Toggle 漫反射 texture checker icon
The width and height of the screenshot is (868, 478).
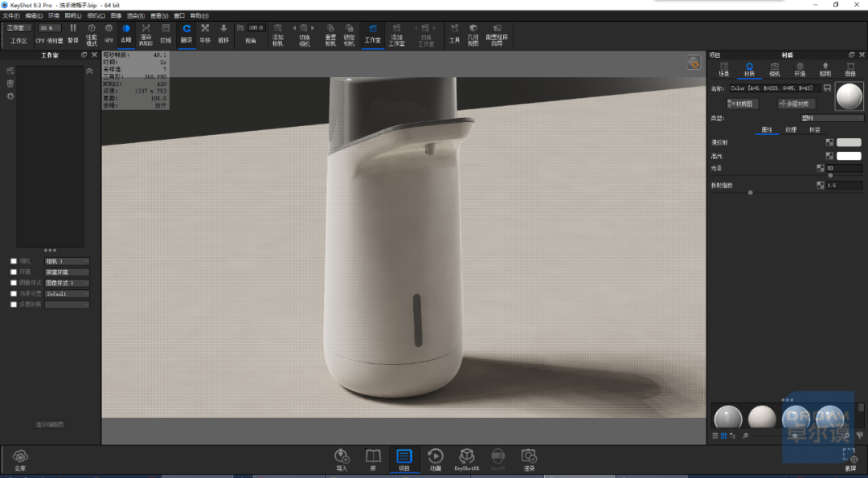pyautogui.click(x=829, y=143)
